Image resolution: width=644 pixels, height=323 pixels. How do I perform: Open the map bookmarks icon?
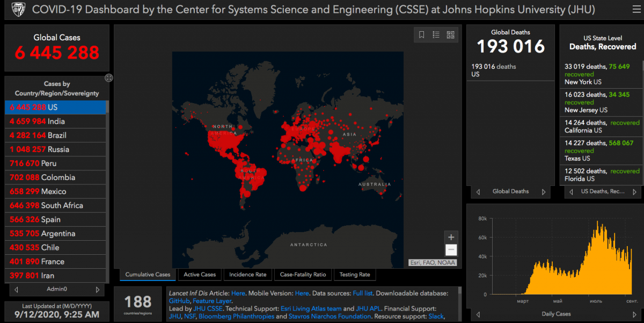click(x=422, y=34)
